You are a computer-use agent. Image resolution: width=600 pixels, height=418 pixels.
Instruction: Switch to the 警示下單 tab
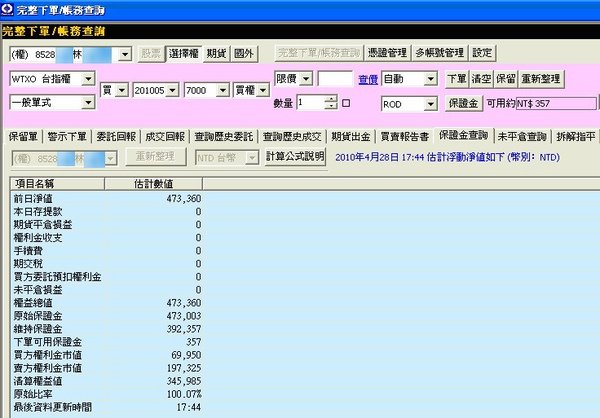point(67,137)
